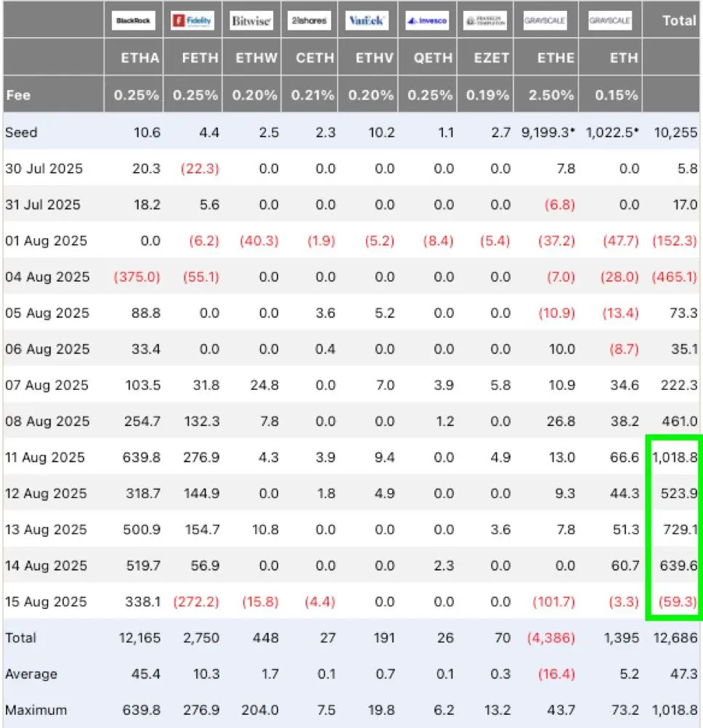This screenshot has height=728, width=703.
Task: Click the 103.5 ETHA value
Action: [143, 385]
